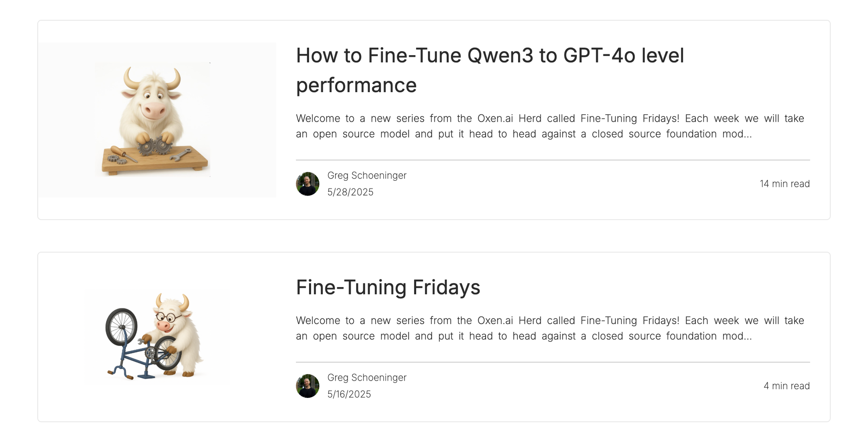This screenshot has width=868, height=444.
Task: Open the ox-with-gears thumbnail for Qwen3 article
Action: tap(157, 120)
